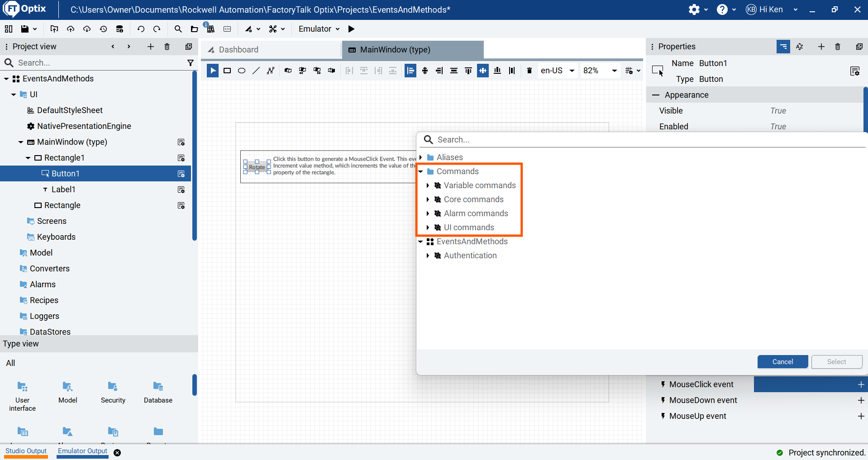Click the align right icon

[x=439, y=71]
